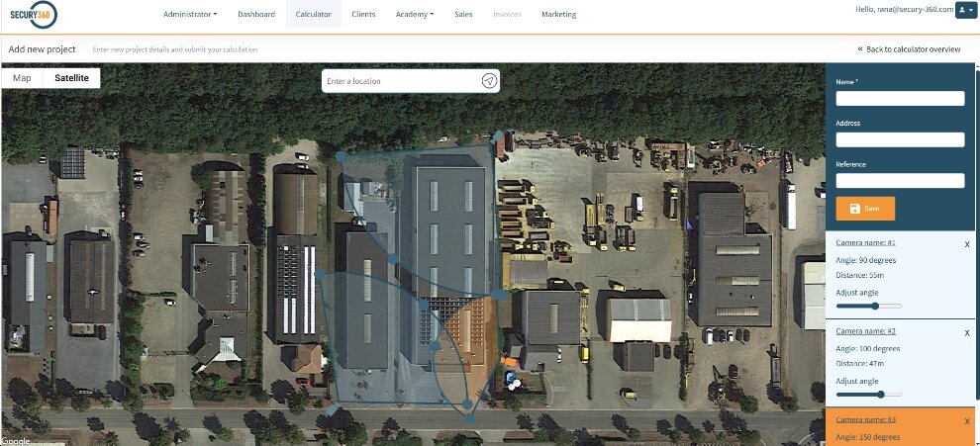
Task: Open the Camera name: #1 link
Action: point(865,242)
